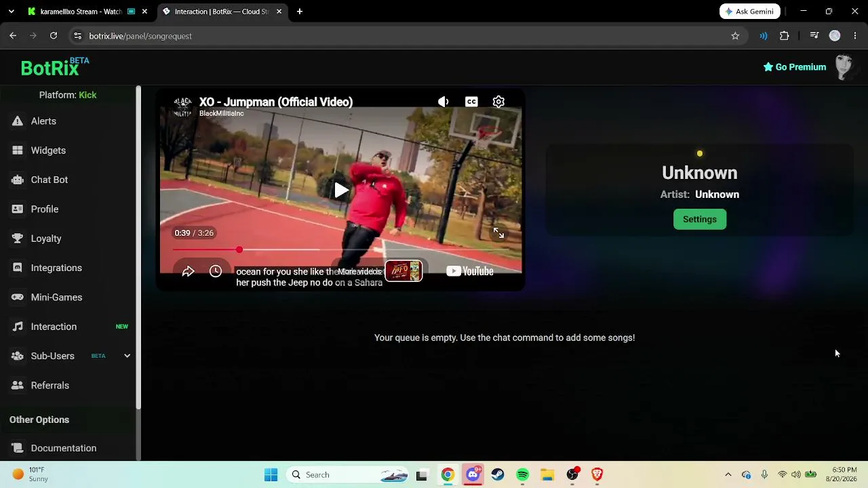
Task: Seek along the video progress bar
Action: point(341,250)
